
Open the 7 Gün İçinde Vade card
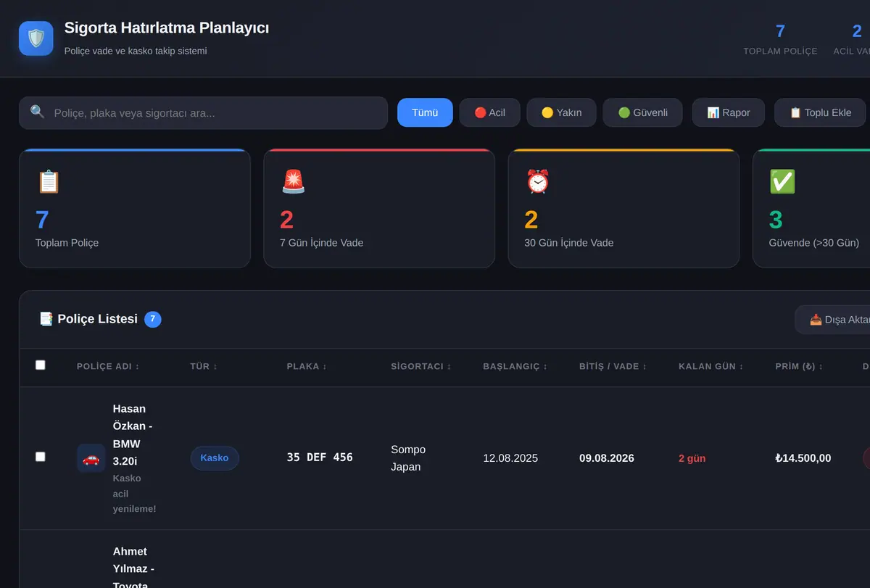click(379, 208)
